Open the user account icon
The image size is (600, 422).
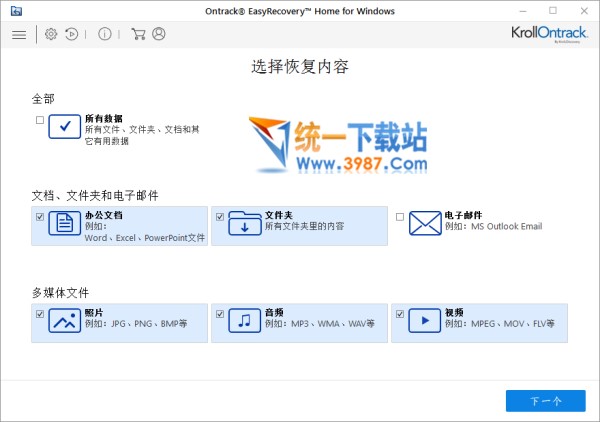pyautogui.click(x=159, y=34)
